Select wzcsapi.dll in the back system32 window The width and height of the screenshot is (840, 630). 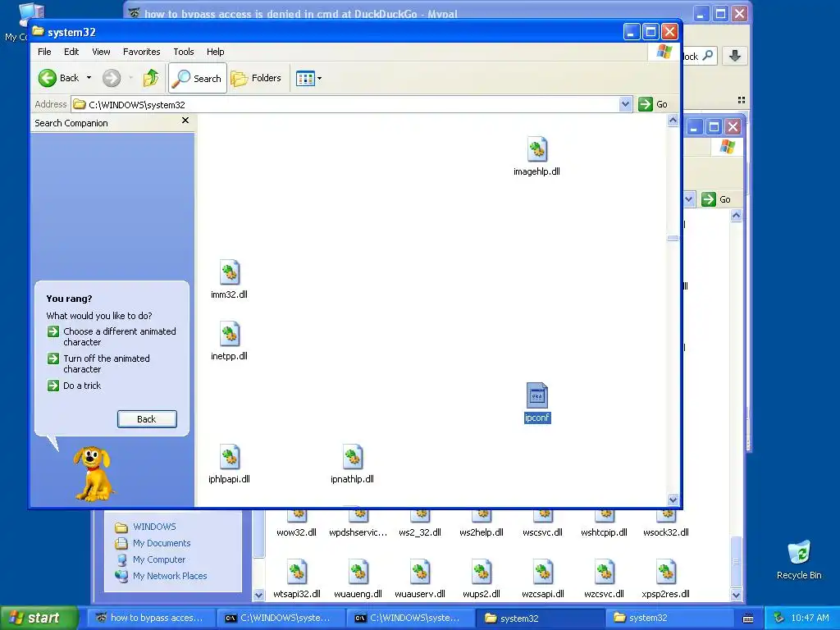543,578
